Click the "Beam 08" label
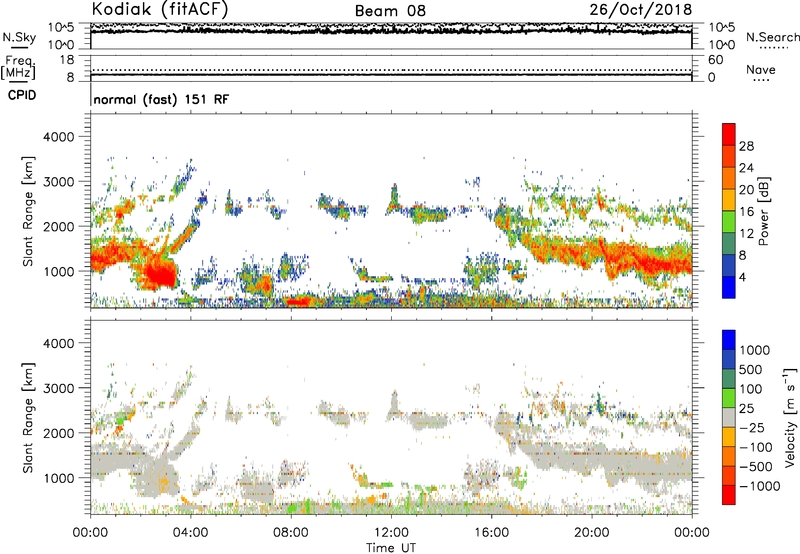The image size is (800, 554). tap(390, 11)
